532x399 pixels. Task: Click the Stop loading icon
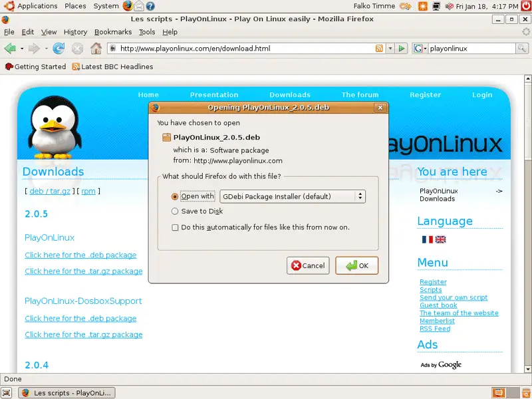coord(77,49)
